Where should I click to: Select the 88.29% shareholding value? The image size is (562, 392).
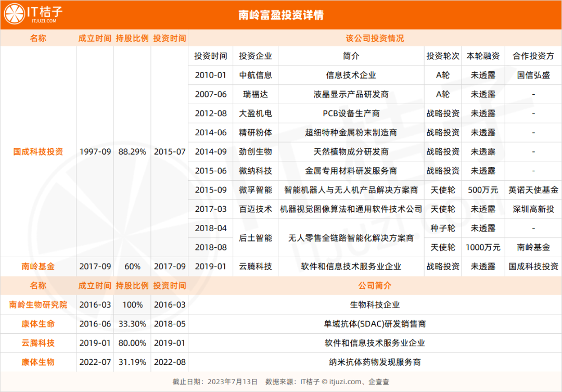(132, 151)
